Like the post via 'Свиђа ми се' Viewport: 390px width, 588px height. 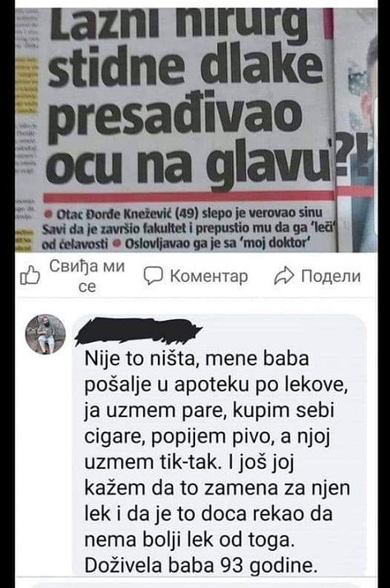coord(86,276)
